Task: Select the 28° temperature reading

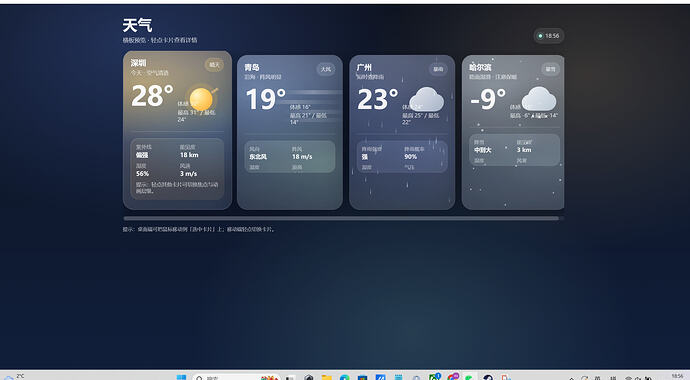Action: [x=152, y=95]
